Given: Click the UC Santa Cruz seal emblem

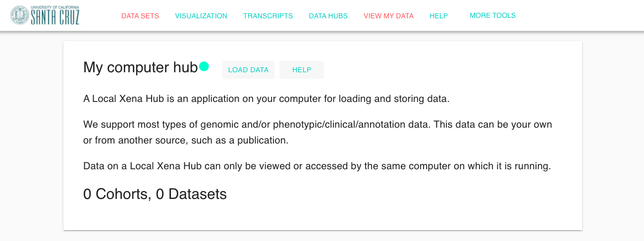Looking at the screenshot, I should 20,15.
